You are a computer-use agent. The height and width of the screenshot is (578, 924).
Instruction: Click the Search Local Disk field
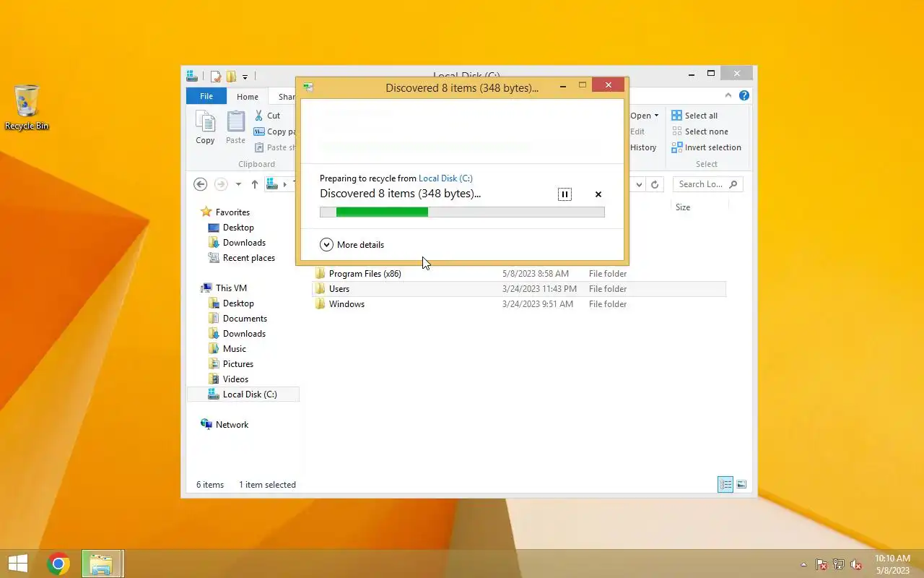click(x=707, y=184)
